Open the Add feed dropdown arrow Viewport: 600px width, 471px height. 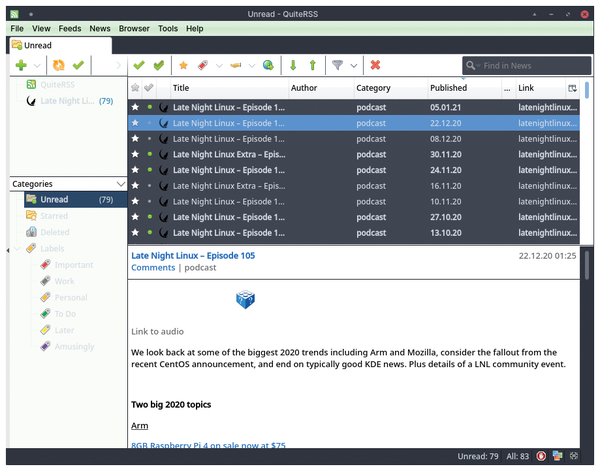(37, 66)
